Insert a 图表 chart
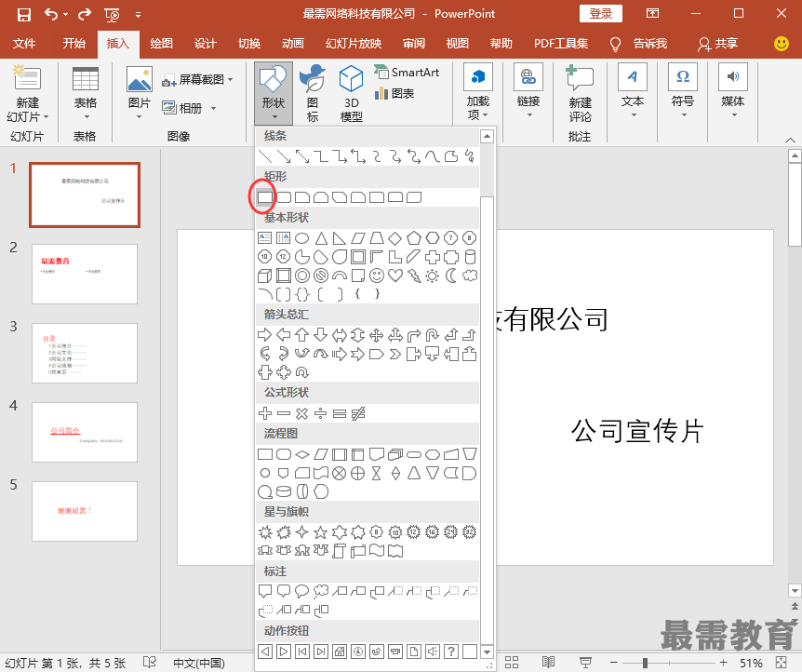Viewport: 802px width, 672px height. 394,94
